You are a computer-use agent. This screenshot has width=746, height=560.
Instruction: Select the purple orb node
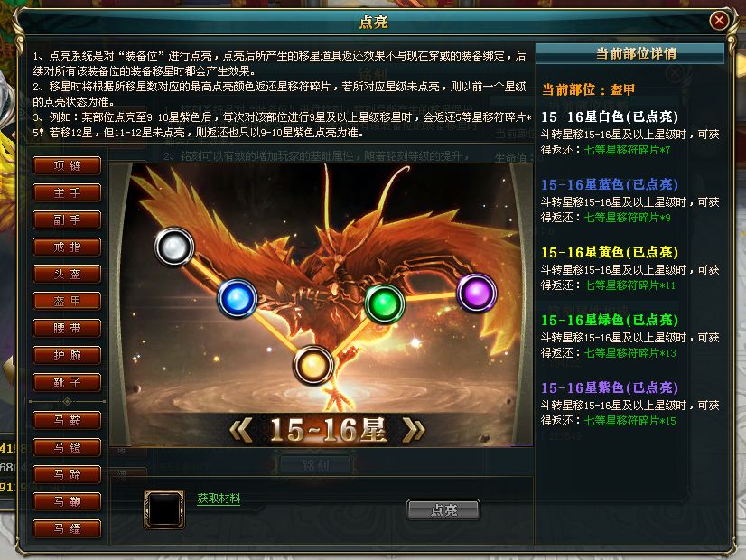tap(476, 293)
